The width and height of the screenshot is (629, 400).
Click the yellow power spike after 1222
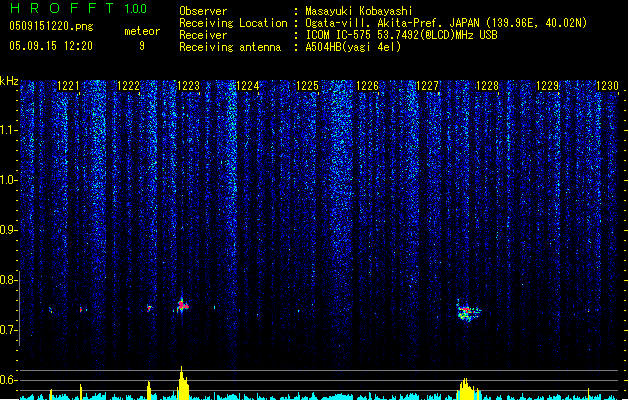149,390
